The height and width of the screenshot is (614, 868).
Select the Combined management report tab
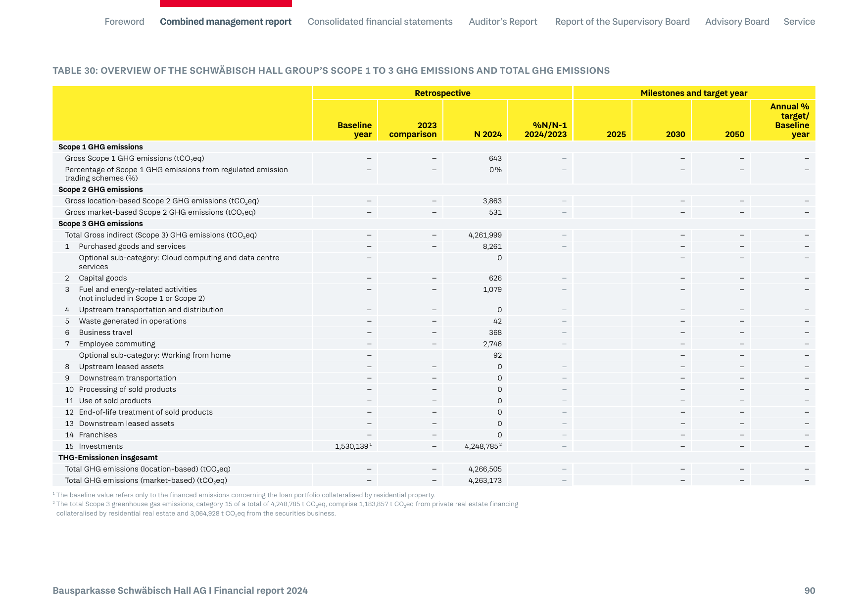(226, 22)
